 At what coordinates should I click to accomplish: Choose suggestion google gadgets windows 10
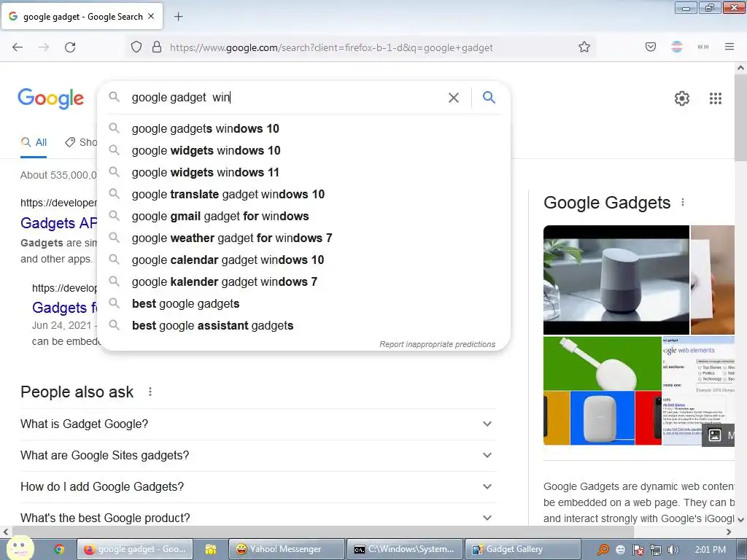304,128
